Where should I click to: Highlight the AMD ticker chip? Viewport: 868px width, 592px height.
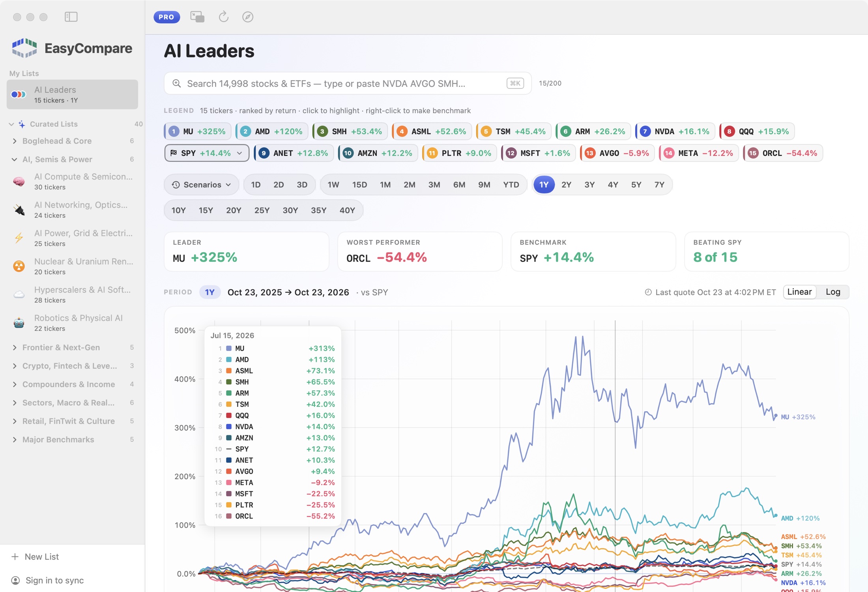point(272,131)
